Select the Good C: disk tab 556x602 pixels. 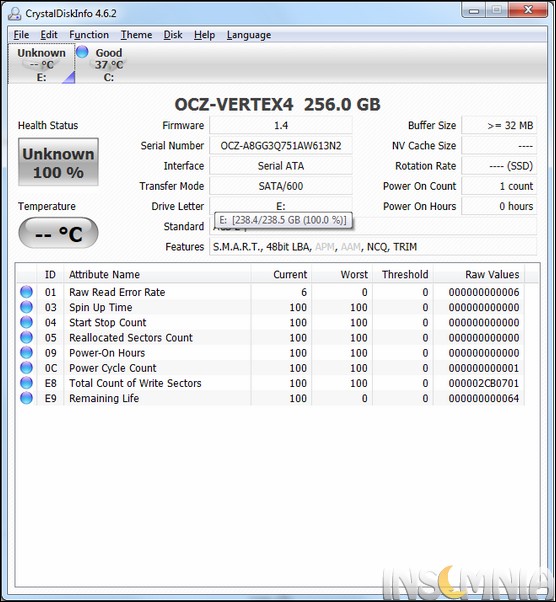(x=109, y=64)
